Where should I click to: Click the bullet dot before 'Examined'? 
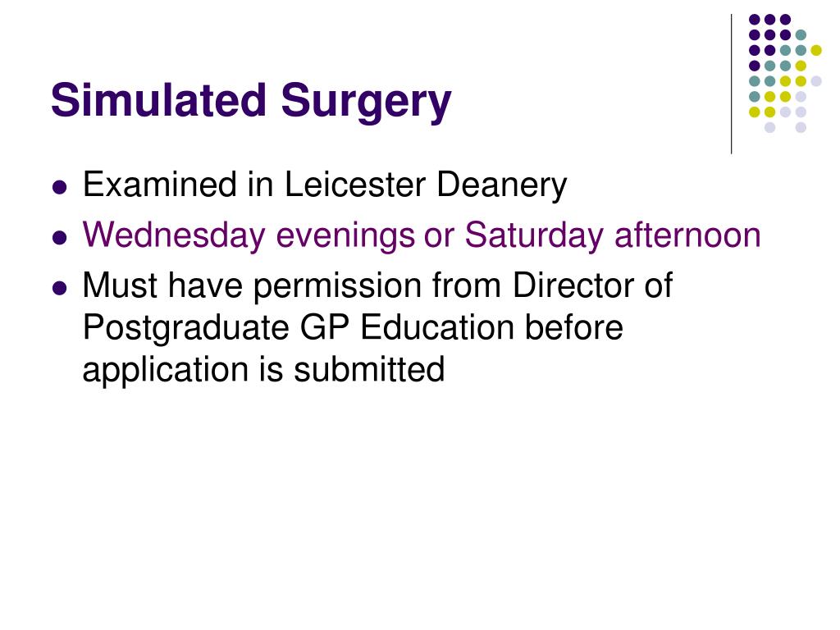[x=60, y=188]
